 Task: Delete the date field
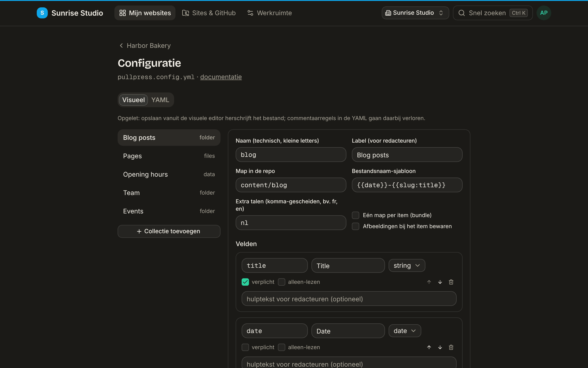[451, 347]
